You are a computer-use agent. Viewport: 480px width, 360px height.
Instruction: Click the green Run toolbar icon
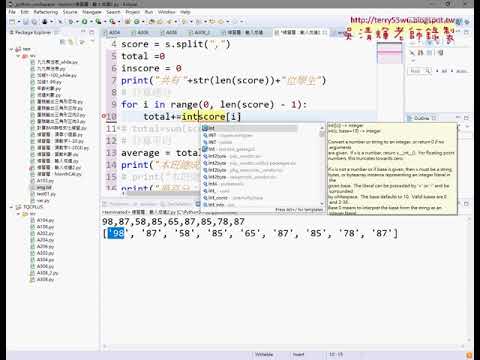pos(85,22)
